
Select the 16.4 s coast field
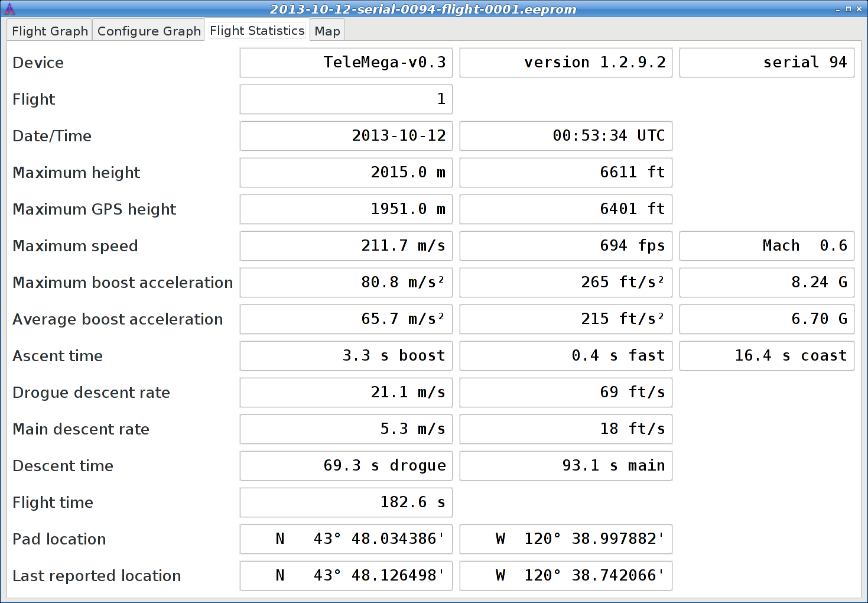tap(766, 356)
